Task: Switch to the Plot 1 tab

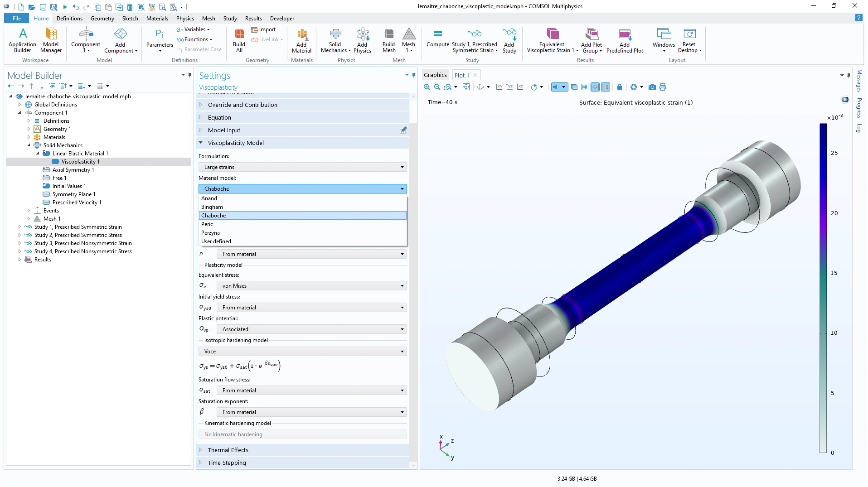Action: click(461, 75)
